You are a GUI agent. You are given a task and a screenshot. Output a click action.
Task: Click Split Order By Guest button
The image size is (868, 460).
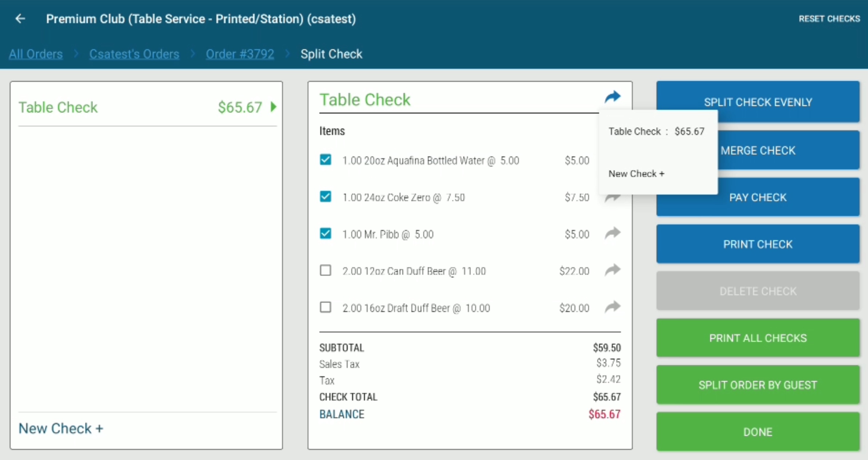(758, 384)
